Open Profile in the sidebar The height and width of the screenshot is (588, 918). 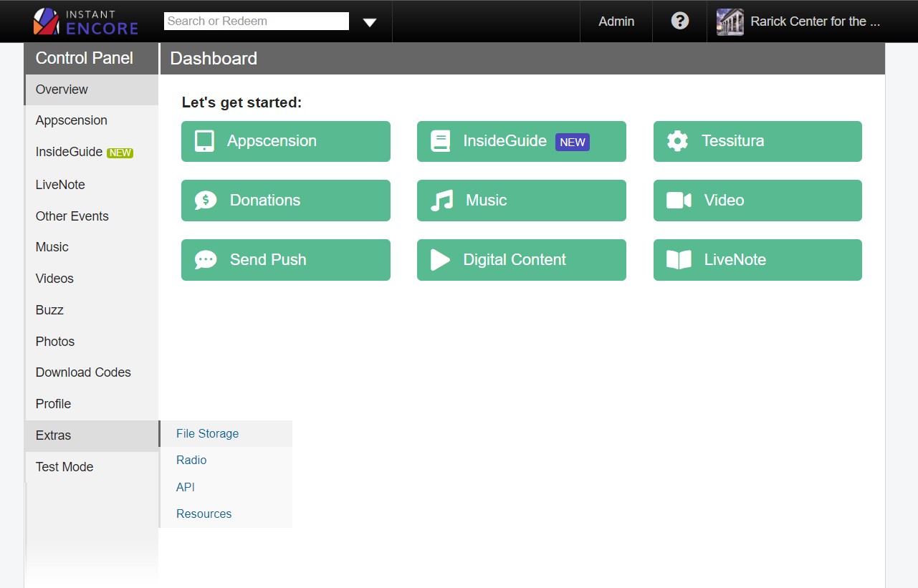(x=92, y=404)
